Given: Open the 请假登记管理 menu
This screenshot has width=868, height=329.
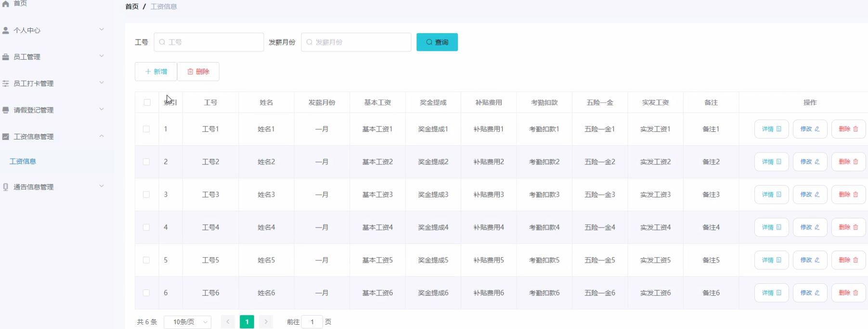Looking at the screenshot, I should 57,110.
